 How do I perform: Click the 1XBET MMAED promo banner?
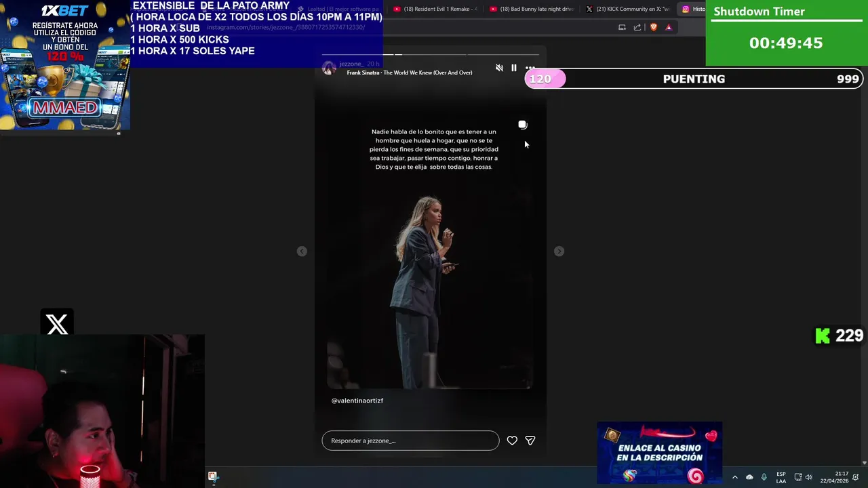point(65,64)
